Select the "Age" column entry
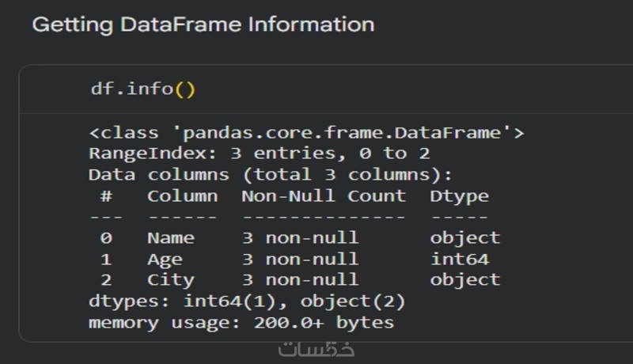This screenshot has width=633, height=364. click(165, 259)
